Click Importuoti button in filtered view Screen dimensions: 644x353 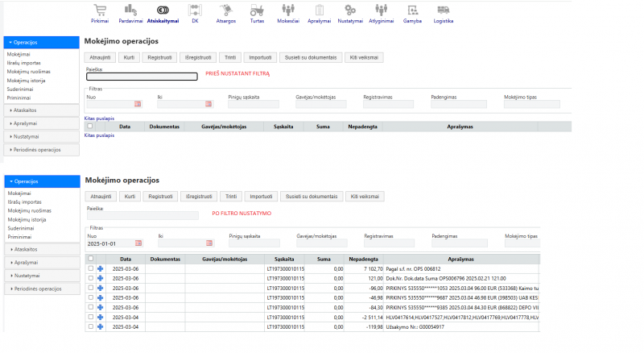[261, 197]
